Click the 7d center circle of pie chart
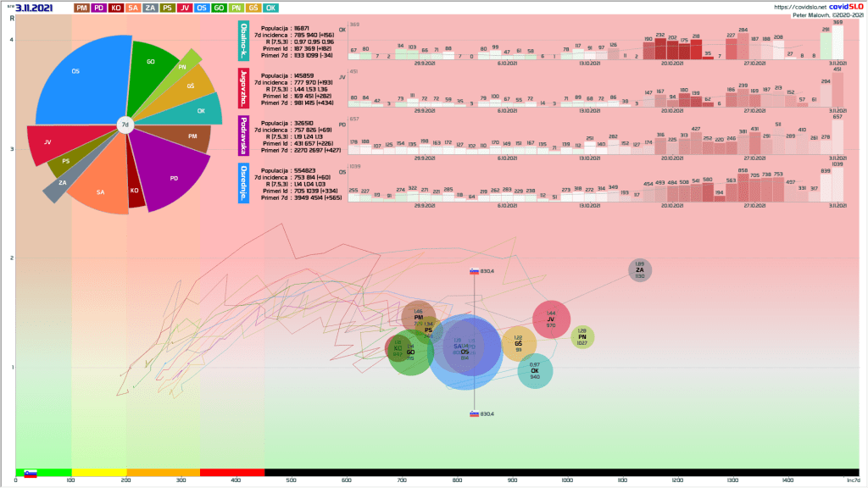The width and height of the screenshot is (868, 488). click(125, 125)
